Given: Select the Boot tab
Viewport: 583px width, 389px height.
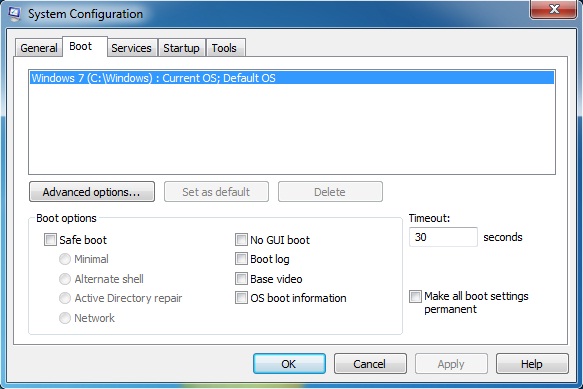Looking at the screenshot, I should [85, 46].
